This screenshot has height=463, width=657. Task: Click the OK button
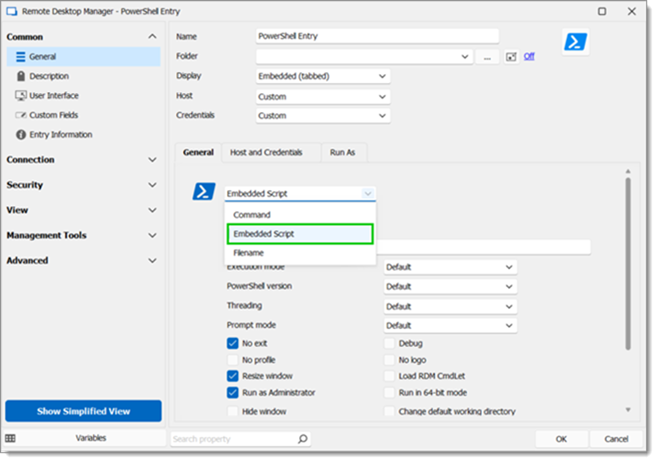click(x=561, y=439)
